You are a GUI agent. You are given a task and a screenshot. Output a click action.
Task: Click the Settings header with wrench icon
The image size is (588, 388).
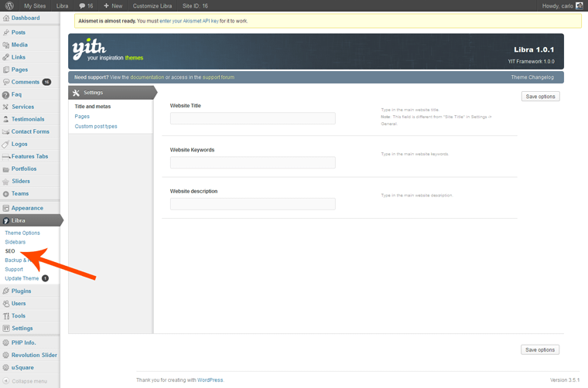112,93
